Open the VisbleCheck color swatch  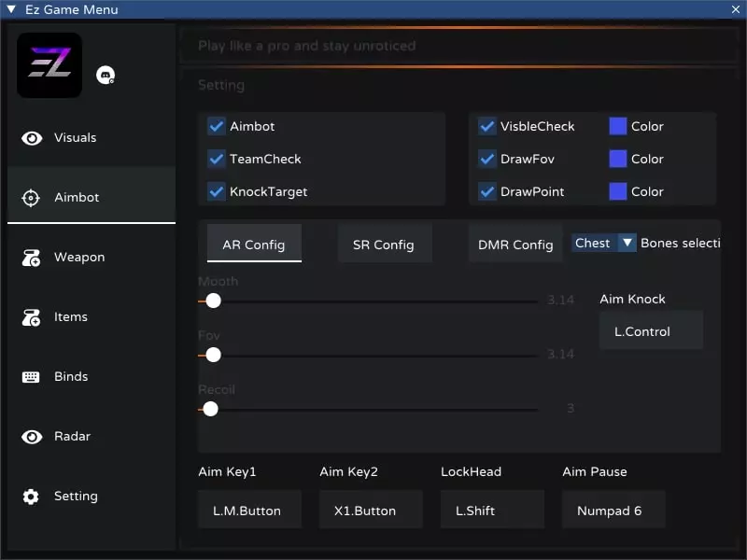click(618, 127)
